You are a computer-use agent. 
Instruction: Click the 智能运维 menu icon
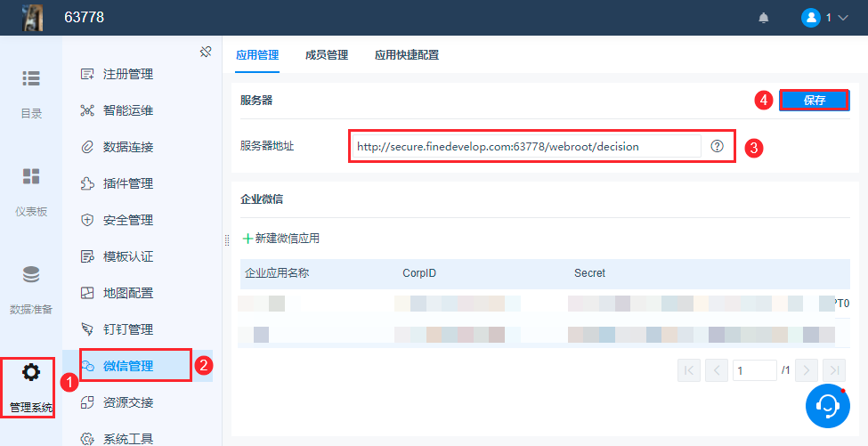87,110
